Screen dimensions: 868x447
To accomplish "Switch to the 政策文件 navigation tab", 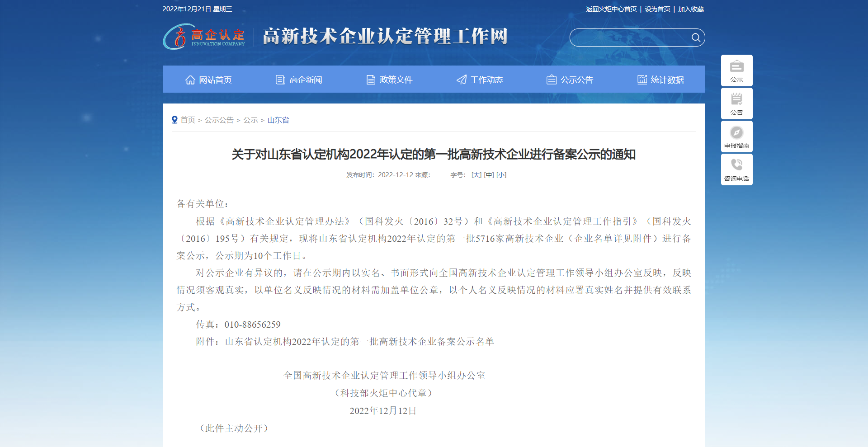I will point(396,79).
